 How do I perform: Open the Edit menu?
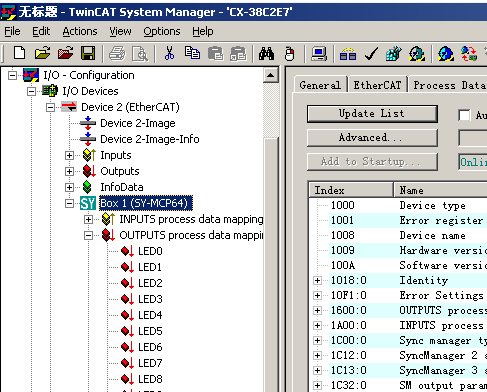41,31
